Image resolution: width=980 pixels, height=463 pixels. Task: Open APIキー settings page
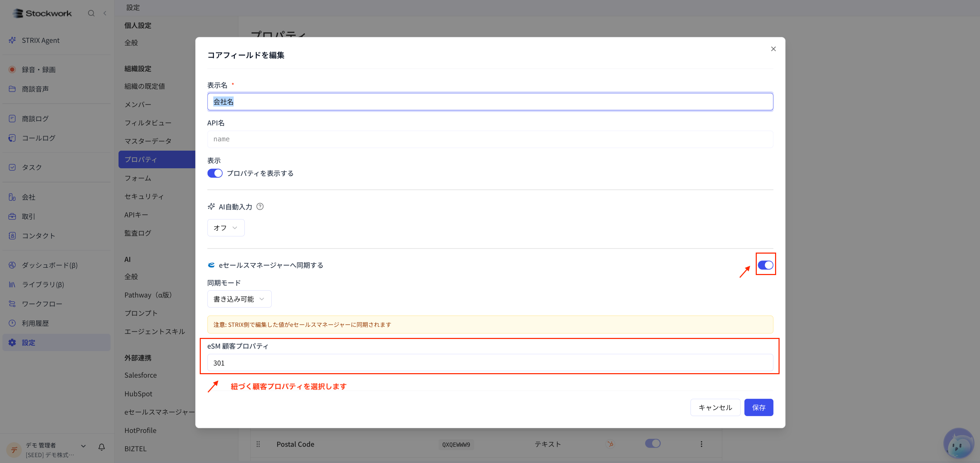coord(136,215)
